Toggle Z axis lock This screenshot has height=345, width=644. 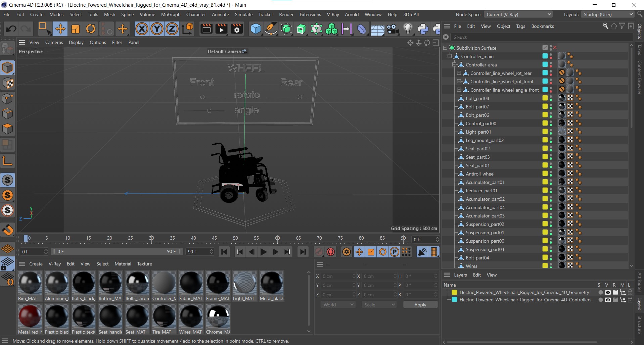[x=172, y=29]
